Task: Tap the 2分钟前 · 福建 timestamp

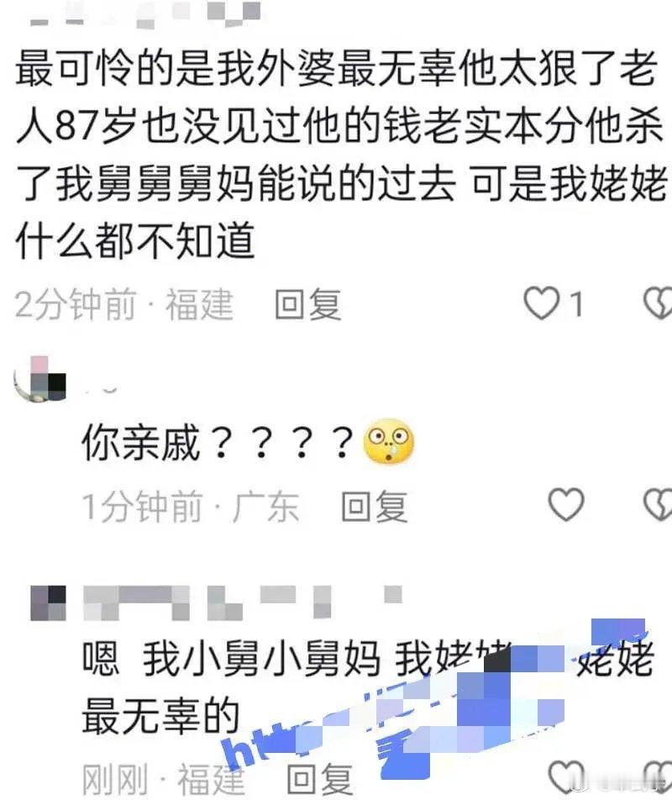Action: 124,304
